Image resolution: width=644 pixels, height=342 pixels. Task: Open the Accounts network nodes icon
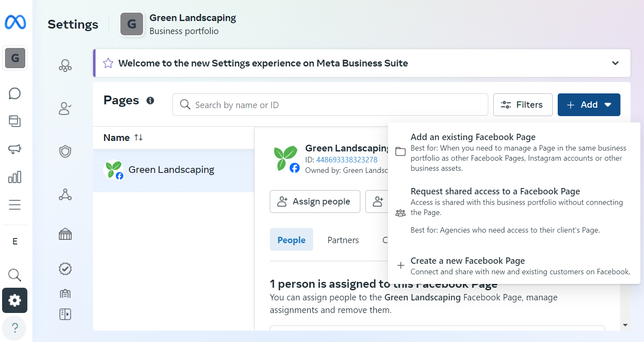click(65, 194)
